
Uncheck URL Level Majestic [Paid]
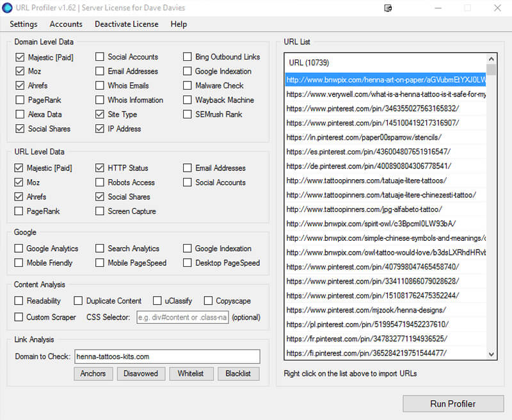click(x=19, y=168)
